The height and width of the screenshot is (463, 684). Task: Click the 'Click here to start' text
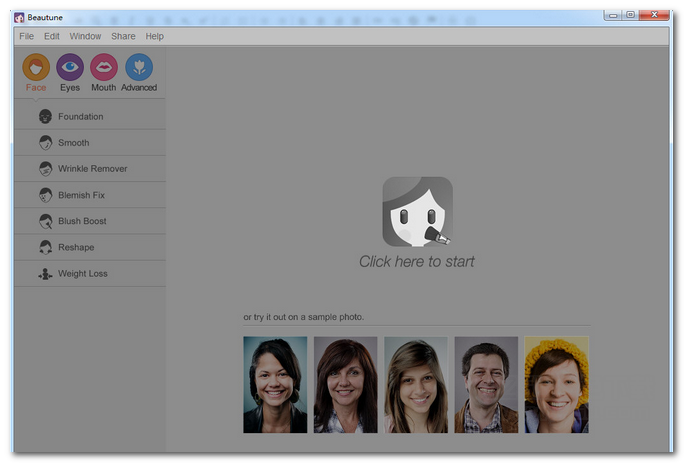(x=417, y=261)
